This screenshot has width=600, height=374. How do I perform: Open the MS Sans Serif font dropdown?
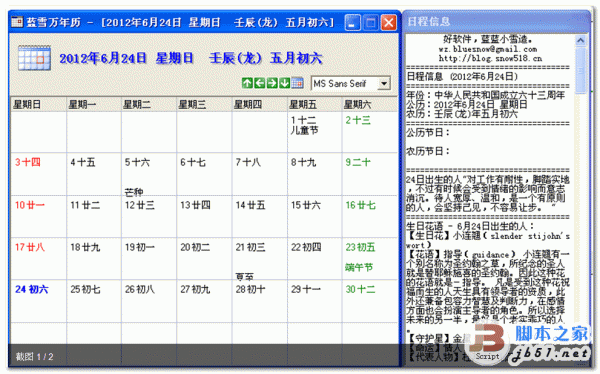(384, 83)
